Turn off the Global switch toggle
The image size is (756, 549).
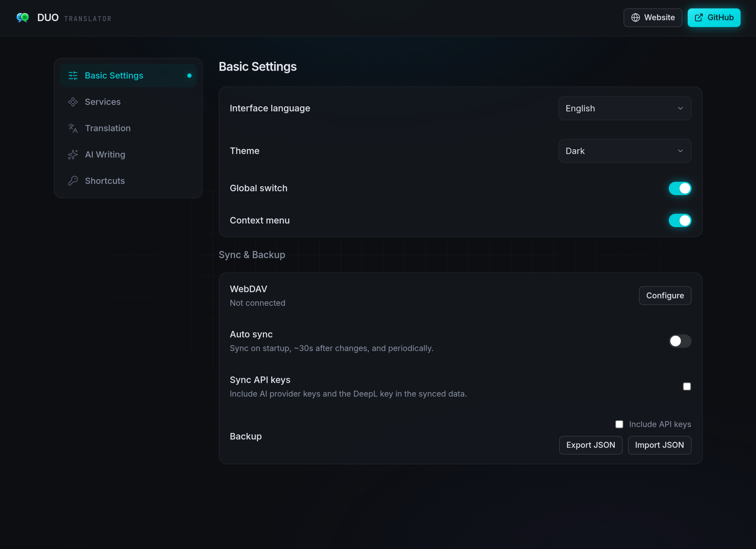coord(680,188)
